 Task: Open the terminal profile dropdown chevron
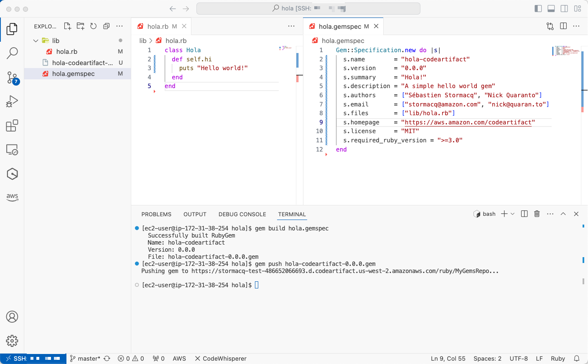[x=513, y=214]
